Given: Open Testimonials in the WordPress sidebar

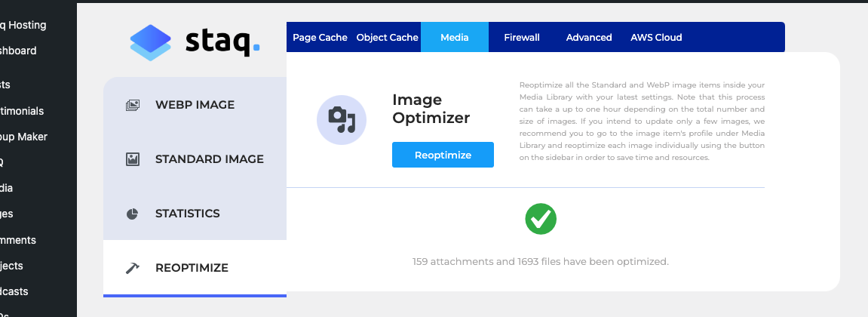Looking at the screenshot, I should tap(23, 111).
